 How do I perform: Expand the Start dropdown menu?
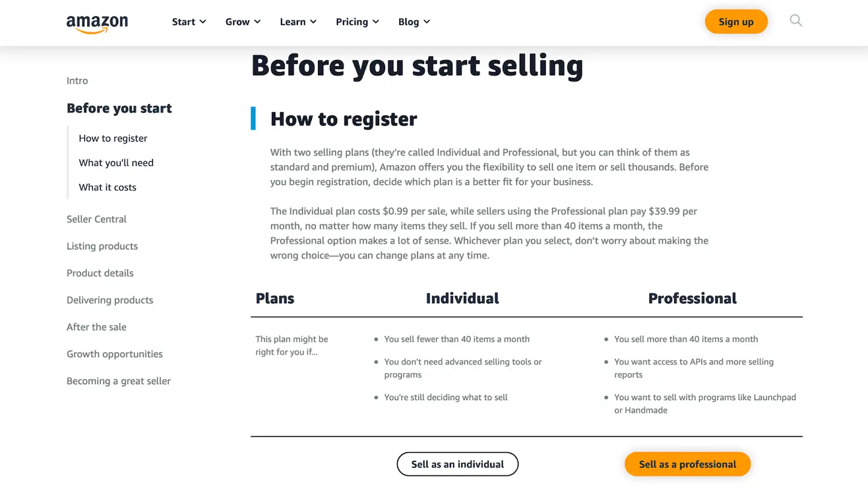click(x=188, y=22)
